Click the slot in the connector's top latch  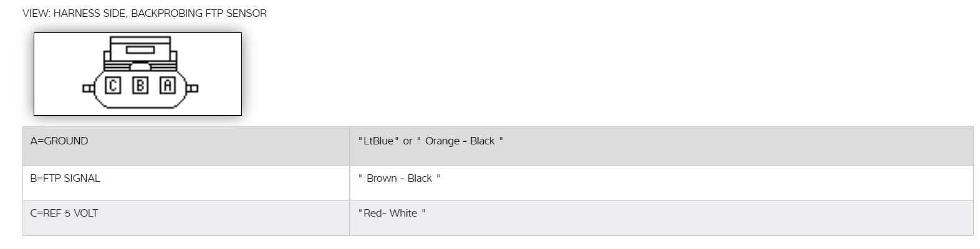tap(140, 49)
